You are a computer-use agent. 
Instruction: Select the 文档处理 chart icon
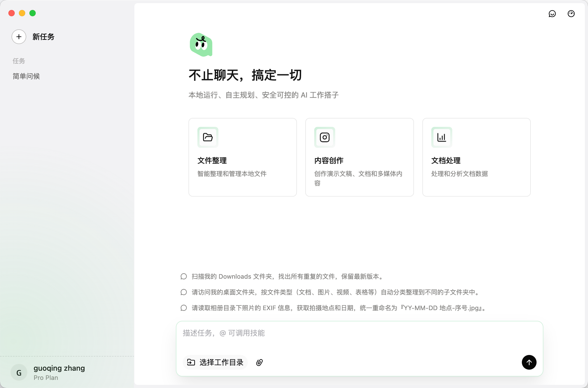coord(442,137)
